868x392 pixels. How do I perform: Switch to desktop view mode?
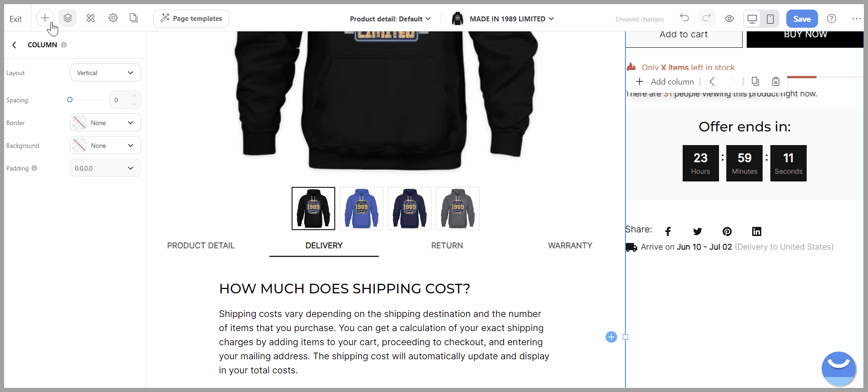point(752,19)
